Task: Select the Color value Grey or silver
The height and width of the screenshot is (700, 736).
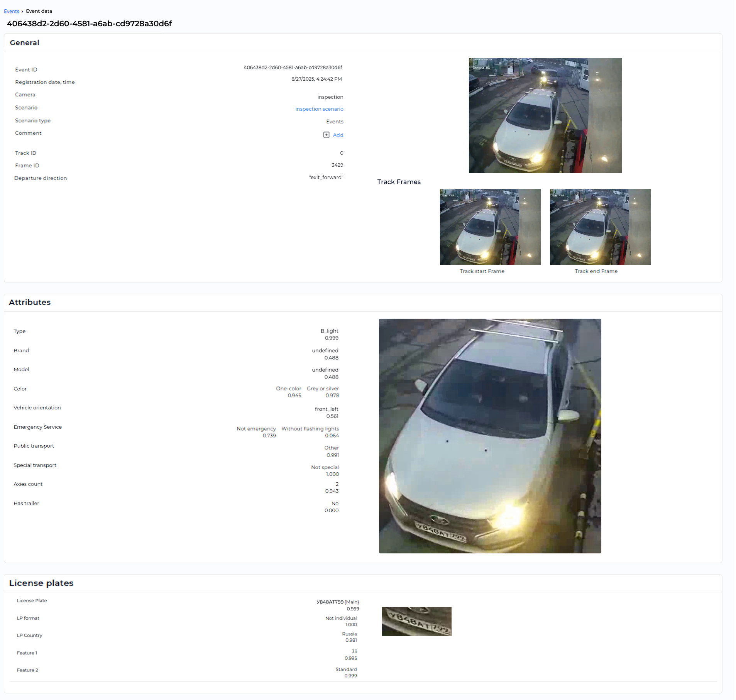Action: click(323, 389)
